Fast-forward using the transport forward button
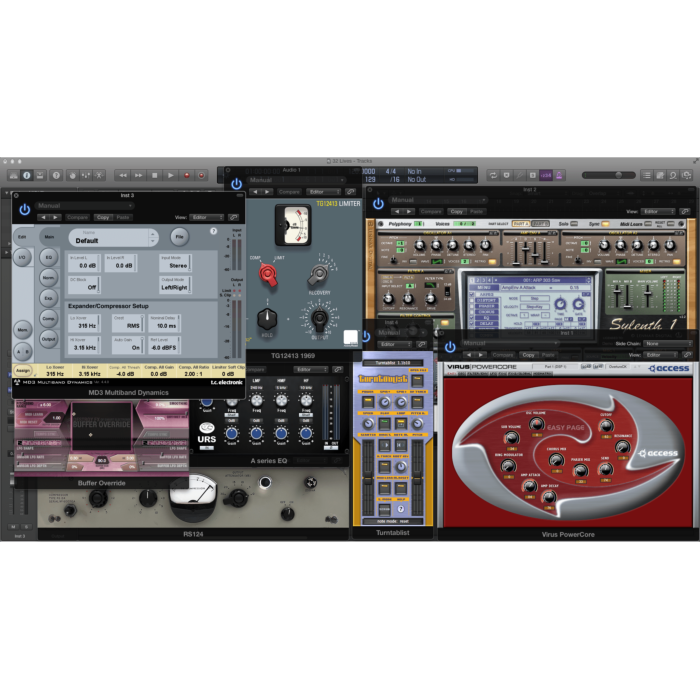The width and height of the screenshot is (700, 700). pyautogui.click(x=138, y=175)
